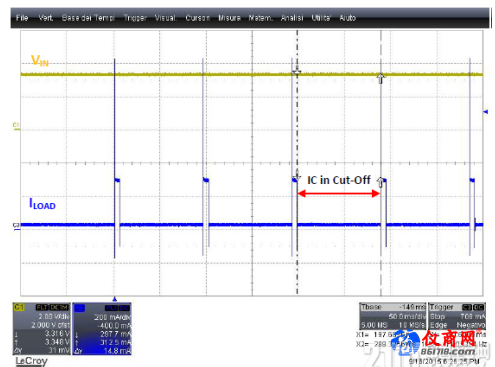Image resolution: width=495 pixels, height=367 pixels.
Task: Open the Utilita' menu
Action: click(321, 18)
